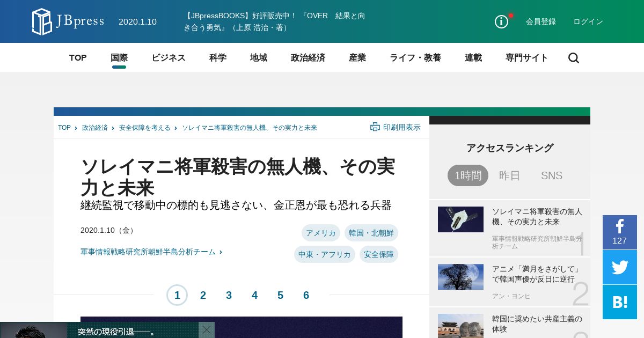Select ライフ・教養 navigation item
This screenshot has width=644, height=338.
tap(415, 58)
